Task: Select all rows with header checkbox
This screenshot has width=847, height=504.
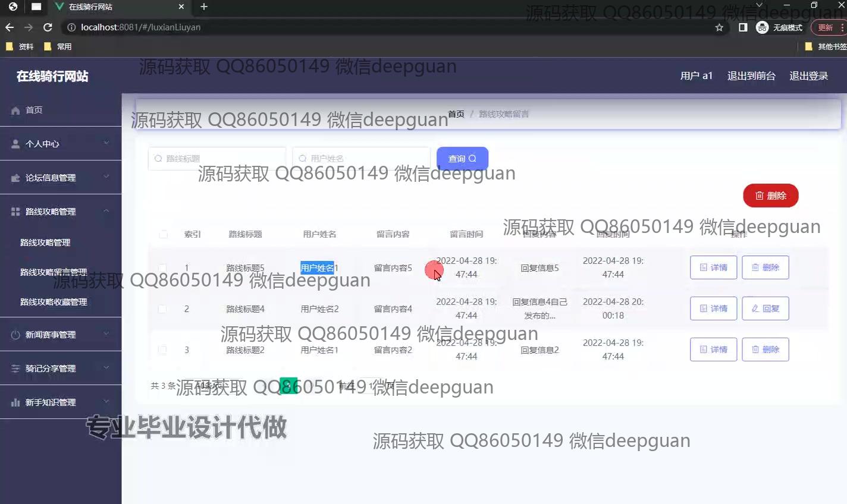Action: point(163,234)
